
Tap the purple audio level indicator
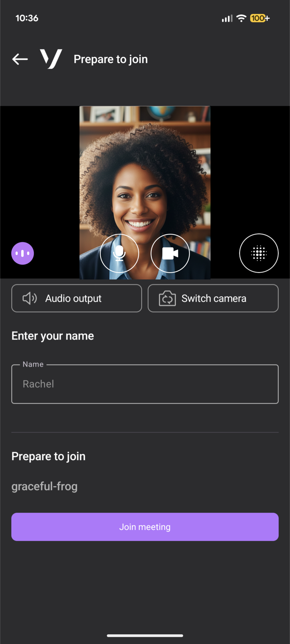coord(22,253)
